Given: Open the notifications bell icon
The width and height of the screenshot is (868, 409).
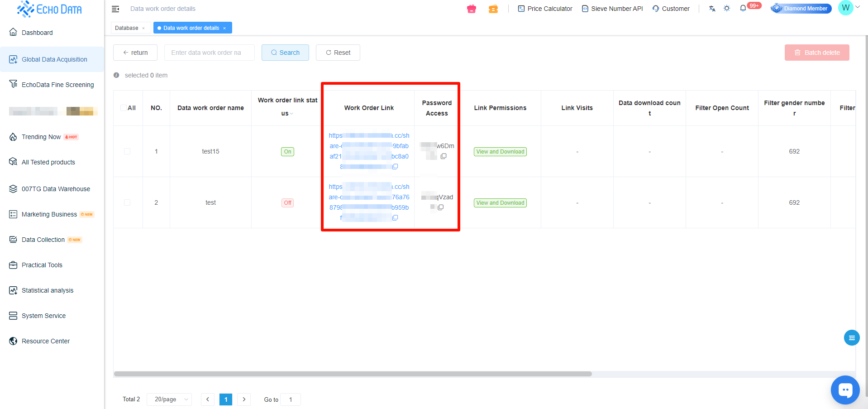Looking at the screenshot, I should coord(743,9).
